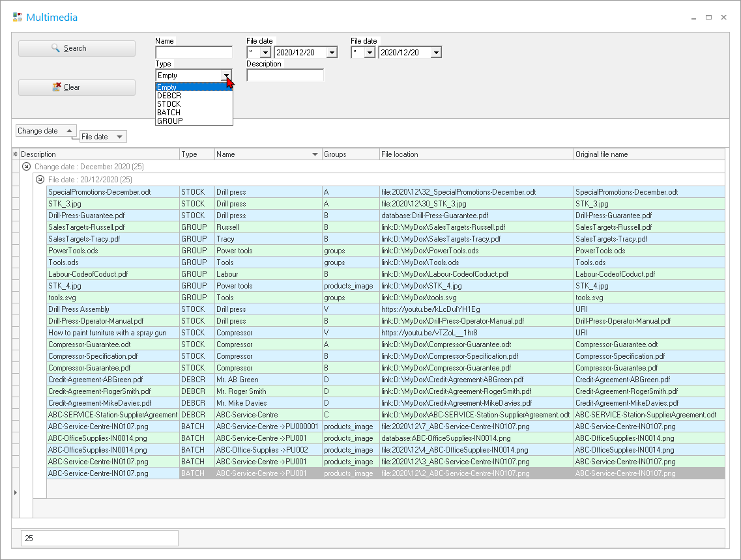Open the first File date operator dropdown
The height and width of the screenshot is (560, 741).
[265, 53]
